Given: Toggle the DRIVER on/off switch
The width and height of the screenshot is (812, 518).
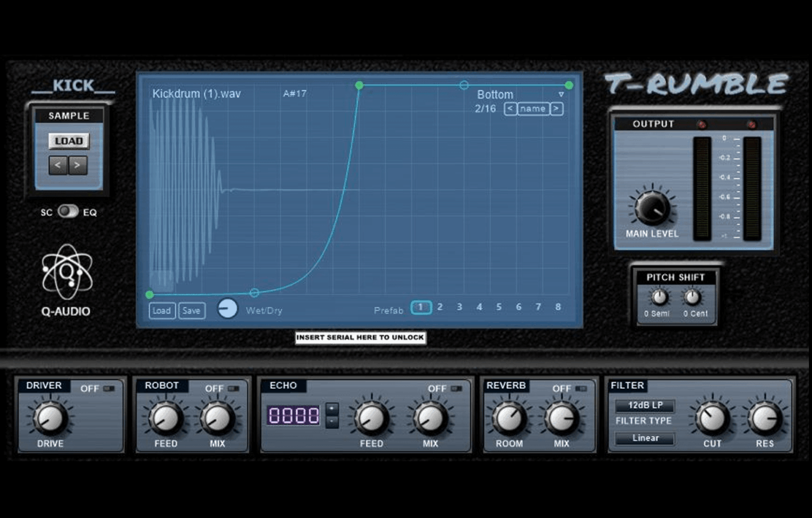Looking at the screenshot, I should [x=109, y=388].
